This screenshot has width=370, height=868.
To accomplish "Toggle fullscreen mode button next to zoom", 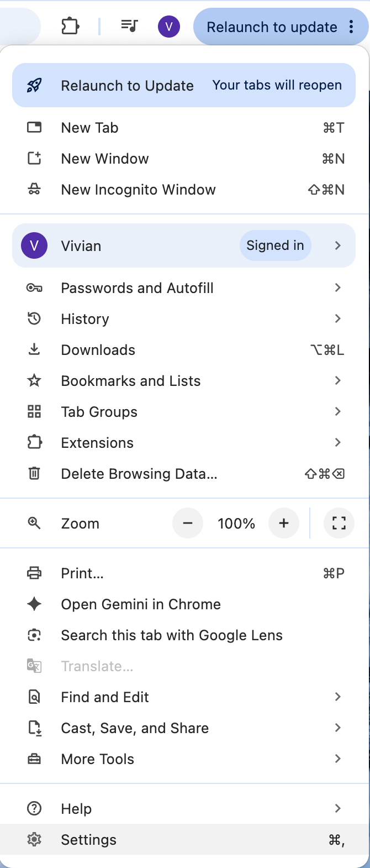I will tap(339, 523).
